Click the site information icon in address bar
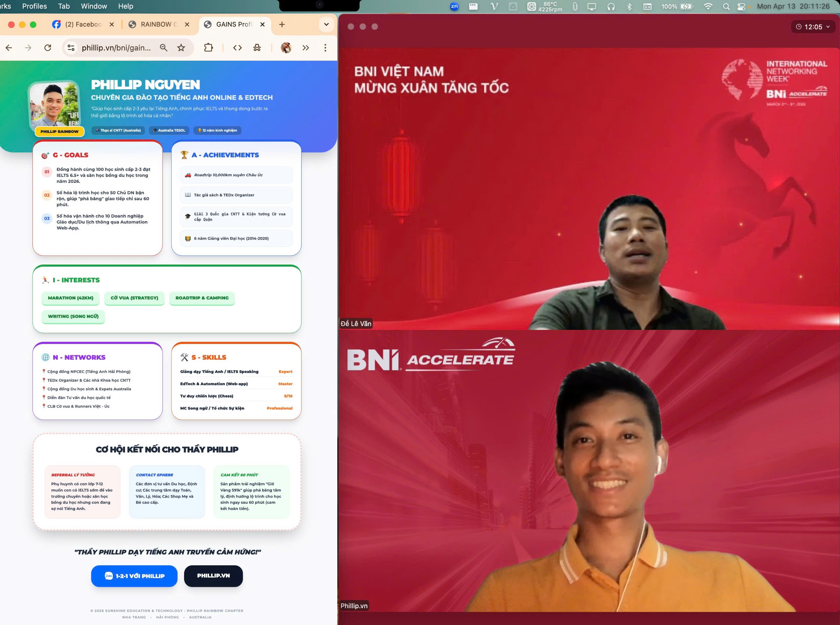Image resolution: width=840 pixels, height=625 pixels. [x=71, y=48]
